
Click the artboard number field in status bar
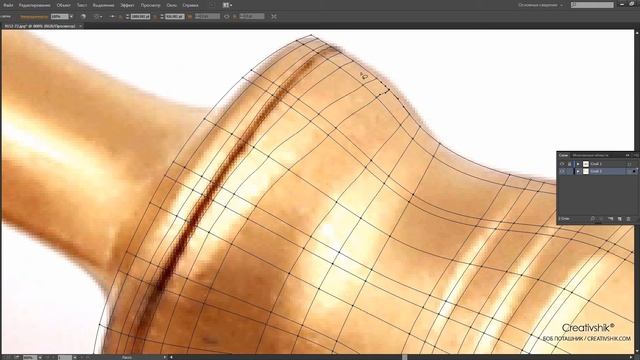click(65, 358)
